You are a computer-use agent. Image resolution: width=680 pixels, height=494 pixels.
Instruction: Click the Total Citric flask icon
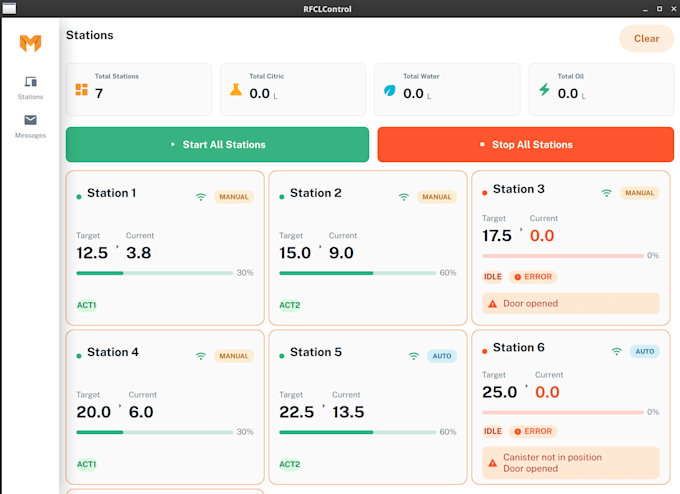(x=236, y=89)
